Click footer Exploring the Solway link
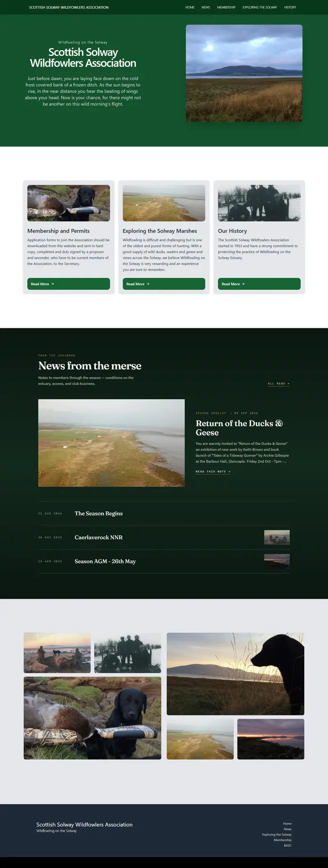This screenshot has height=868, width=328. click(277, 834)
